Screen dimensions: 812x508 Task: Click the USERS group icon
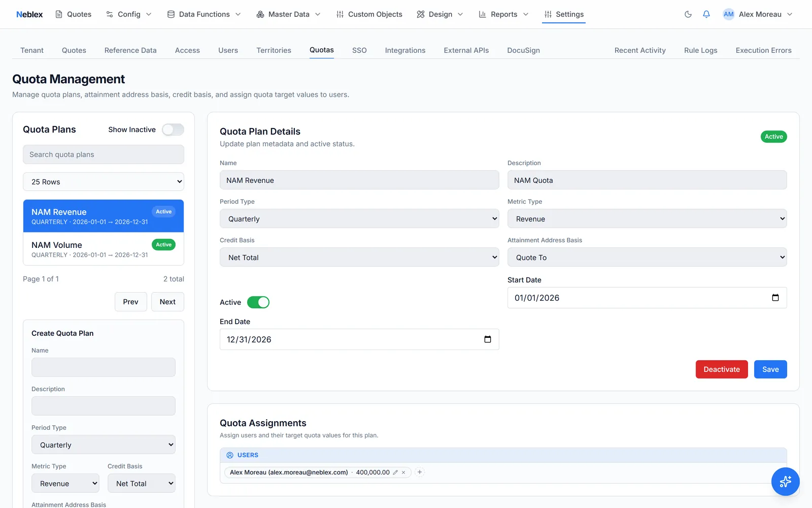230,455
